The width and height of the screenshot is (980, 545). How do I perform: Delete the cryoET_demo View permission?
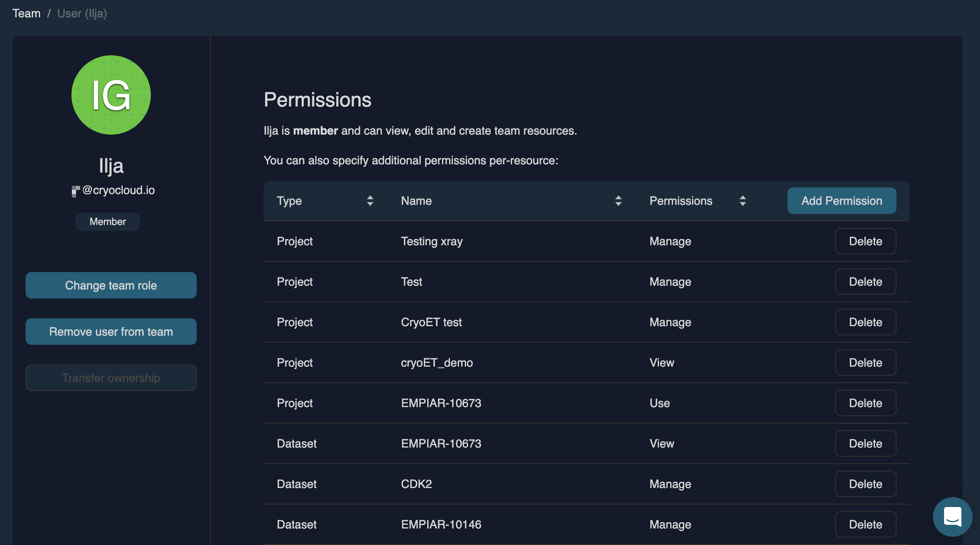(x=865, y=363)
